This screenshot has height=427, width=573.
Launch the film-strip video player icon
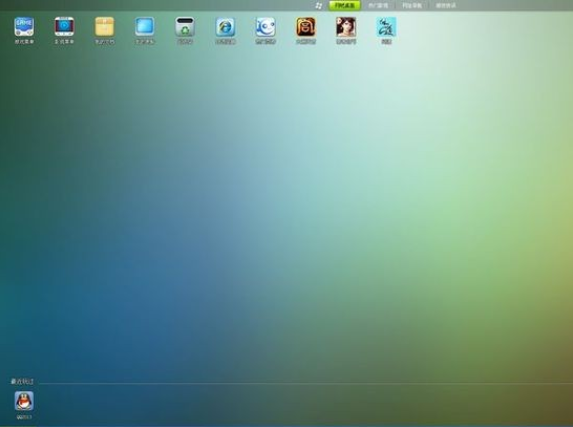pyautogui.click(x=64, y=27)
